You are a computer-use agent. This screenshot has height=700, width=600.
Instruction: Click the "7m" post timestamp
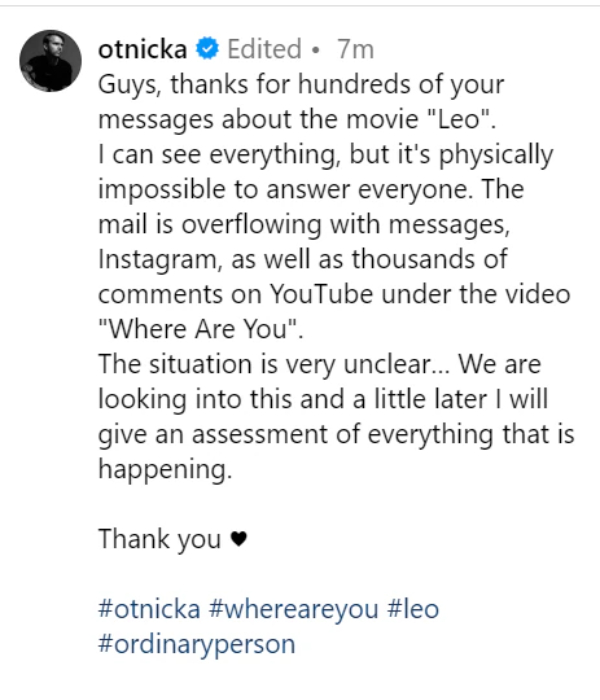pyautogui.click(x=355, y=48)
